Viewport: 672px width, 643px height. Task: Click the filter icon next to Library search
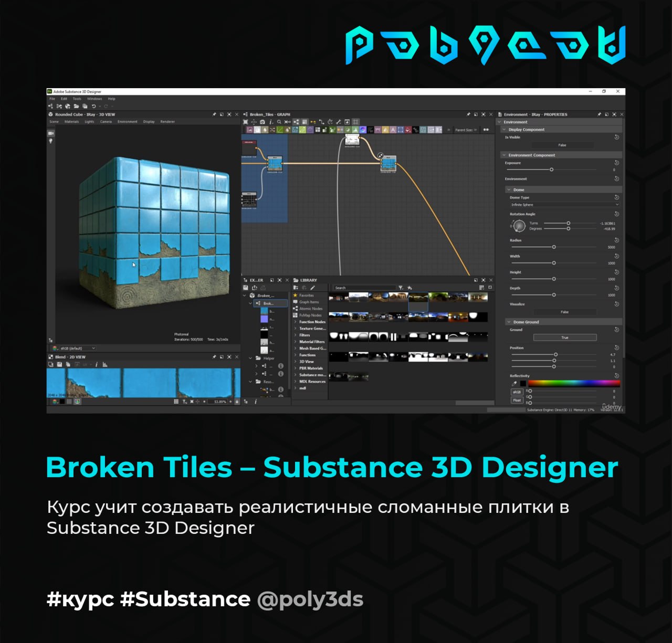[x=401, y=288]
